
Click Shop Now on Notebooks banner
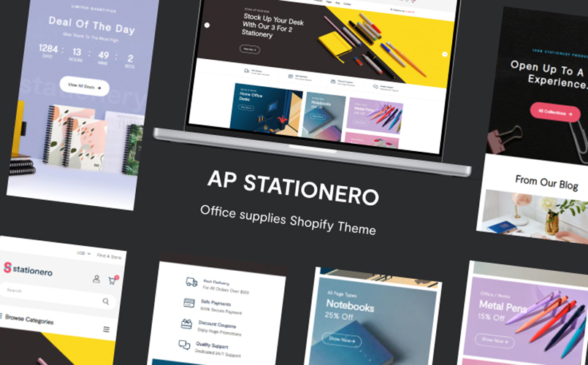[342, 340]
